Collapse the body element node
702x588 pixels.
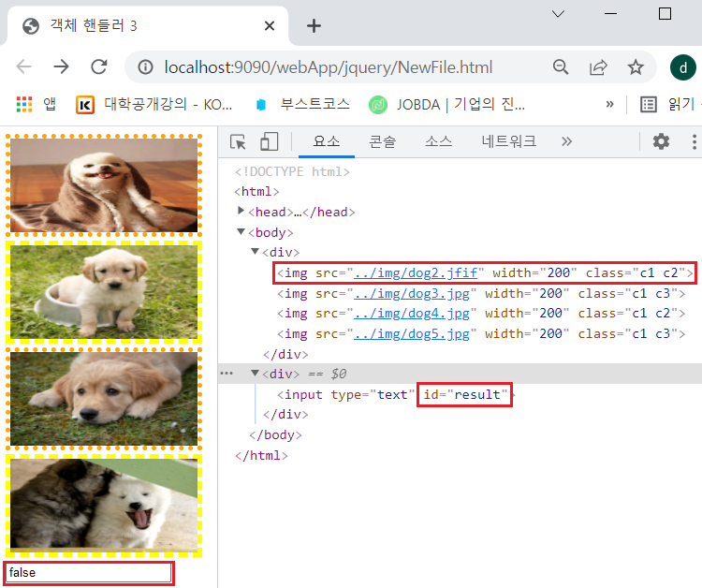[x=241, y=231]
